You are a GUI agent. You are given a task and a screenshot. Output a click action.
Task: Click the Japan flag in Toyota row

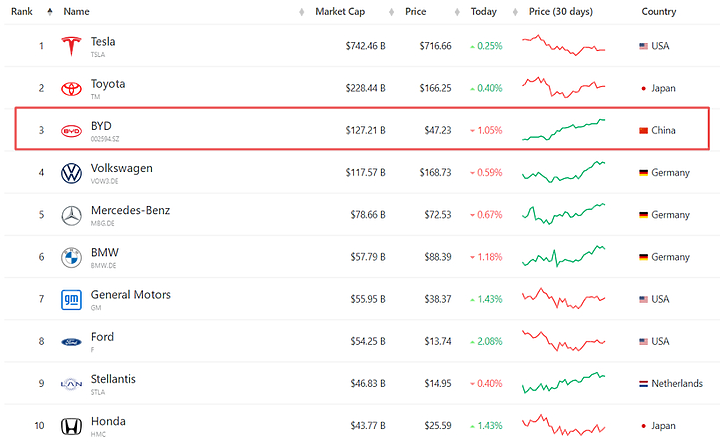coord(643,88)
